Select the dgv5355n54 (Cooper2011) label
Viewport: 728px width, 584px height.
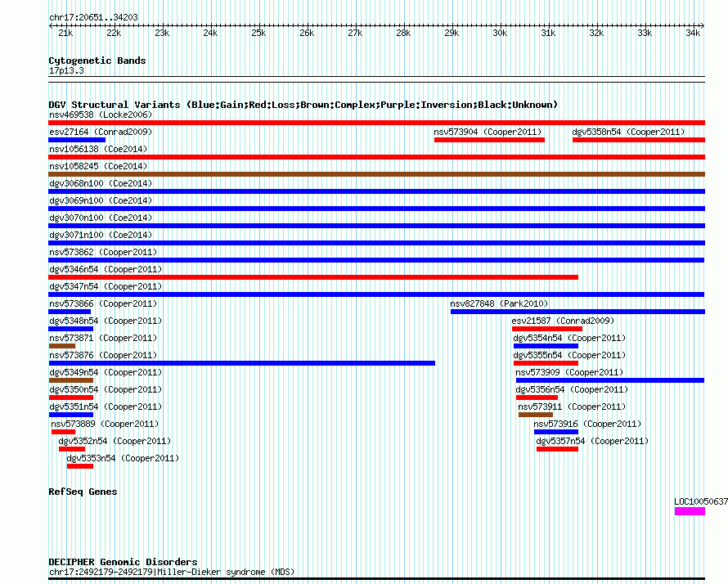point(569,355)
